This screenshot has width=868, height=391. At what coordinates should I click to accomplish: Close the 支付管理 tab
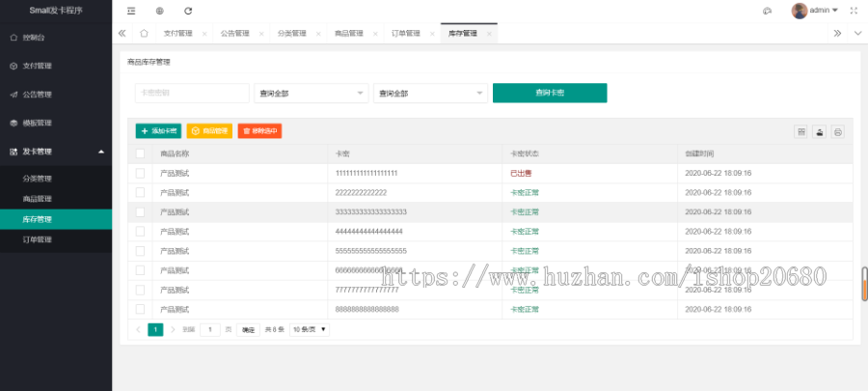204,34
